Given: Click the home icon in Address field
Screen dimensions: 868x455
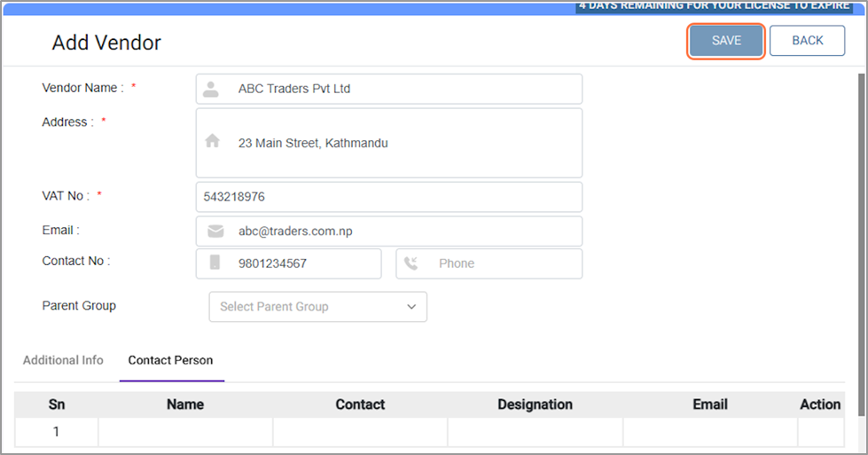Looking at the screenshot, I should click(212, 142).
